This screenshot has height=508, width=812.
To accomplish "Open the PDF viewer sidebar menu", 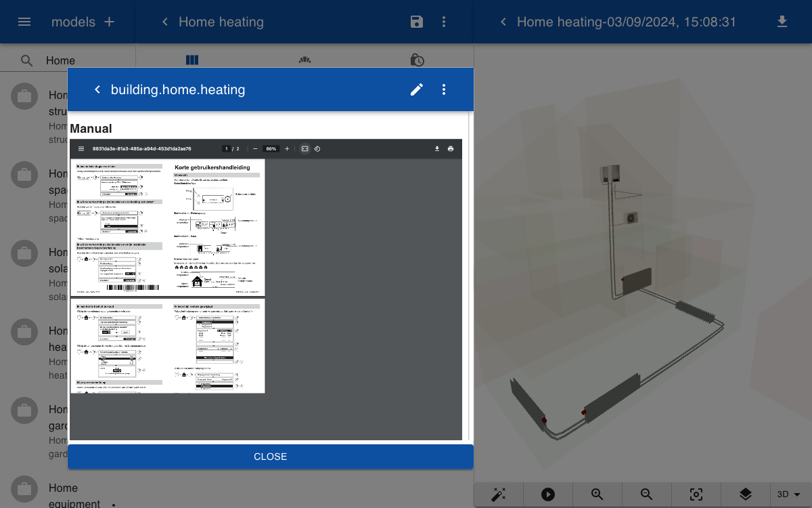I will (81, 148).
